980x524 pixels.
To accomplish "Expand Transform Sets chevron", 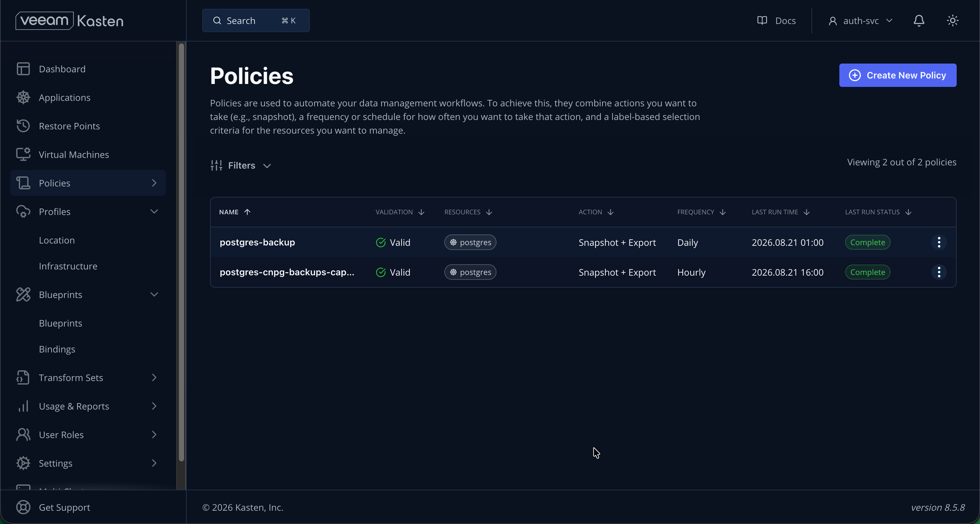I will (x=154, y=377).
